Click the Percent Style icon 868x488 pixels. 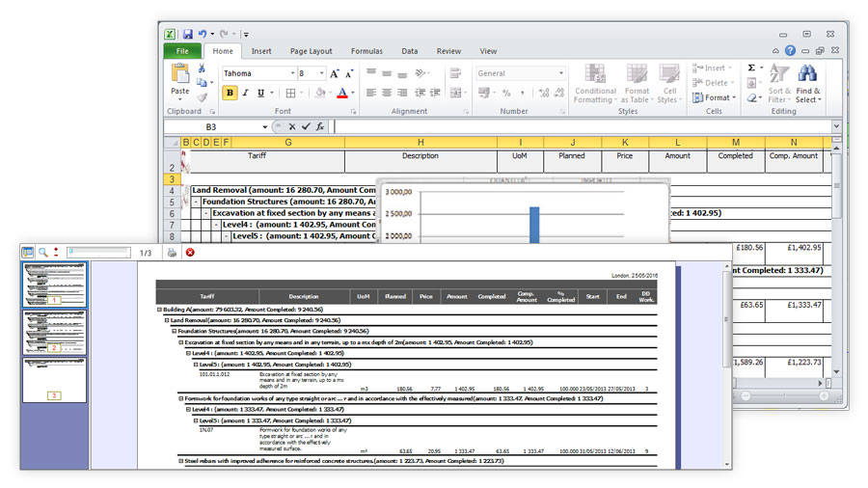tap(506, 93)
